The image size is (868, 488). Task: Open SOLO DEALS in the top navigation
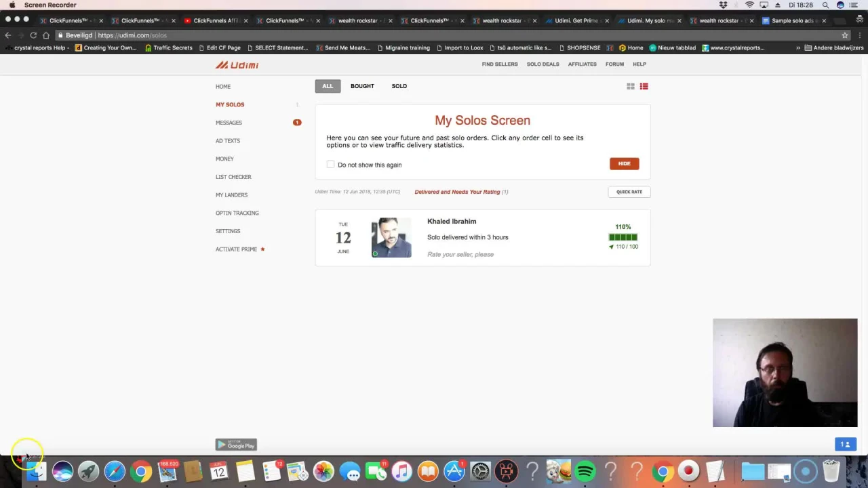coord(542,64)
